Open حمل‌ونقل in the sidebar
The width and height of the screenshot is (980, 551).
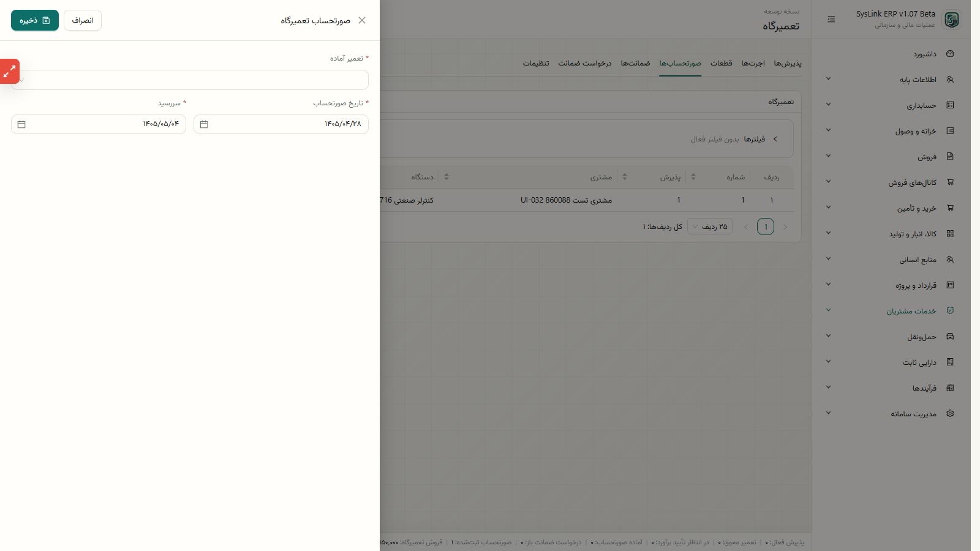coord(891,337)
